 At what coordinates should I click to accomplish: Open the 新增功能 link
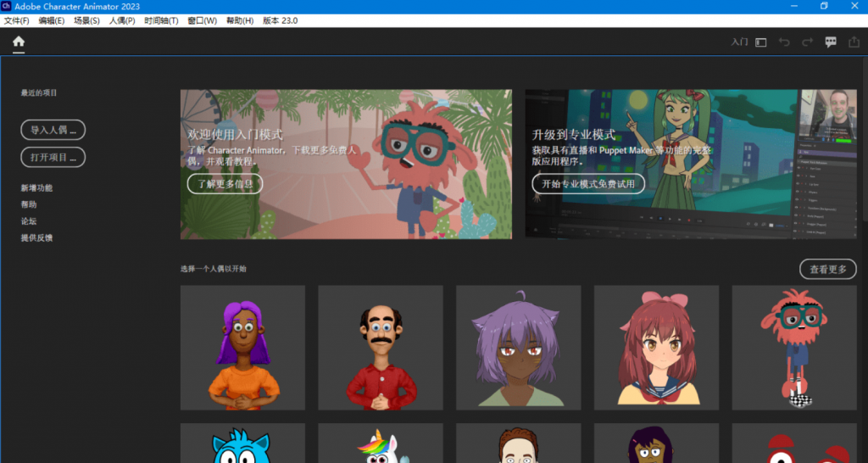click(x=36, y=187)
